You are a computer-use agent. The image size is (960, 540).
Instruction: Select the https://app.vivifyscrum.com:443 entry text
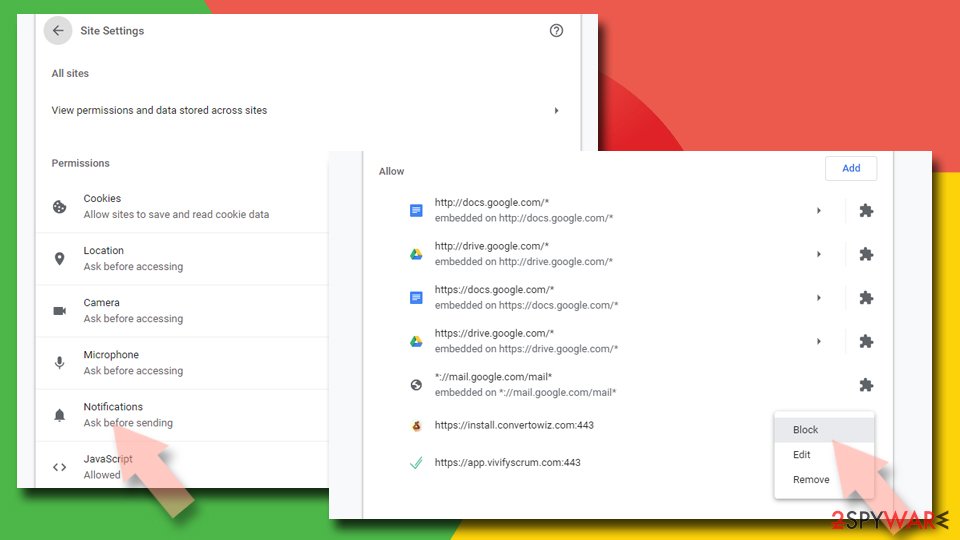tap(508, 463)
